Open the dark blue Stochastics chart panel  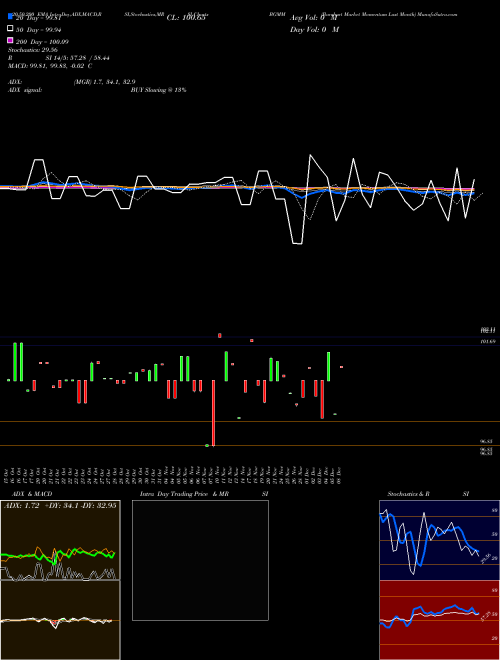tap(439, 540)
